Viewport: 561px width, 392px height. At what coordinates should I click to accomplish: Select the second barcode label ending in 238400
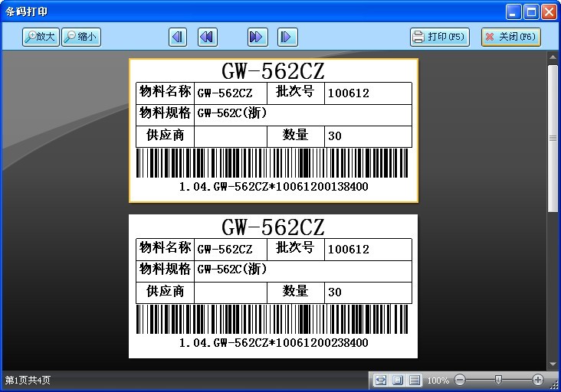pyautogui.click(x=274, y=286)
